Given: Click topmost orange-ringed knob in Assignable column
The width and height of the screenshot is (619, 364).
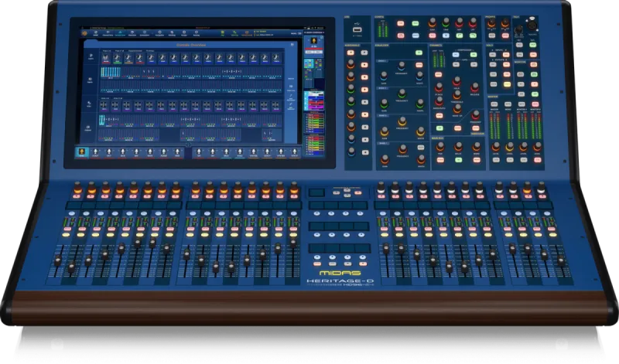Looking at the screenshot, I should click(x=351, y=63).
